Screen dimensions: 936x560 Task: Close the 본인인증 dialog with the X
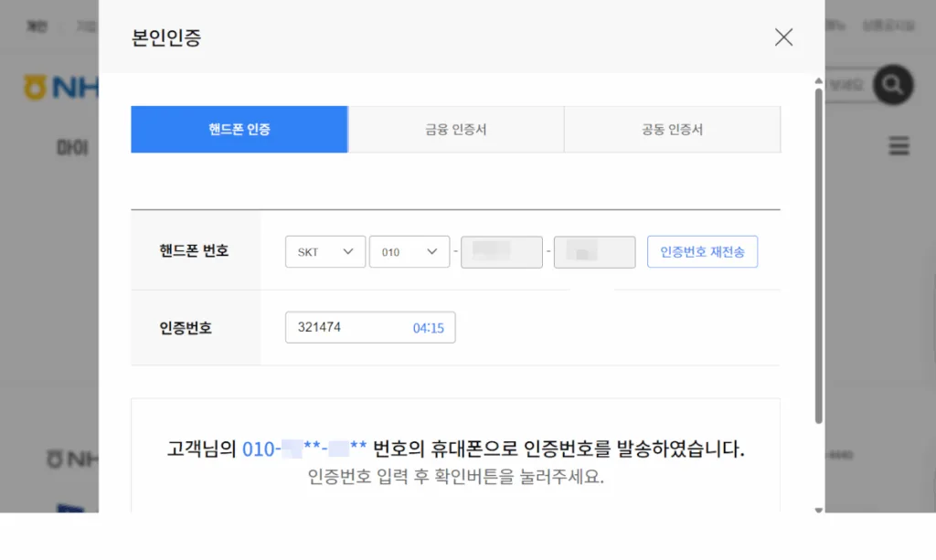pyautogui.click(x=783, y=37)
